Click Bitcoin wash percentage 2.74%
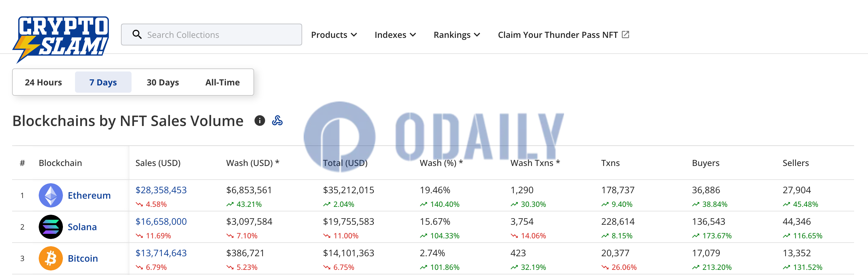This screenshot has width=868, height=275. (x=432, y=253)
